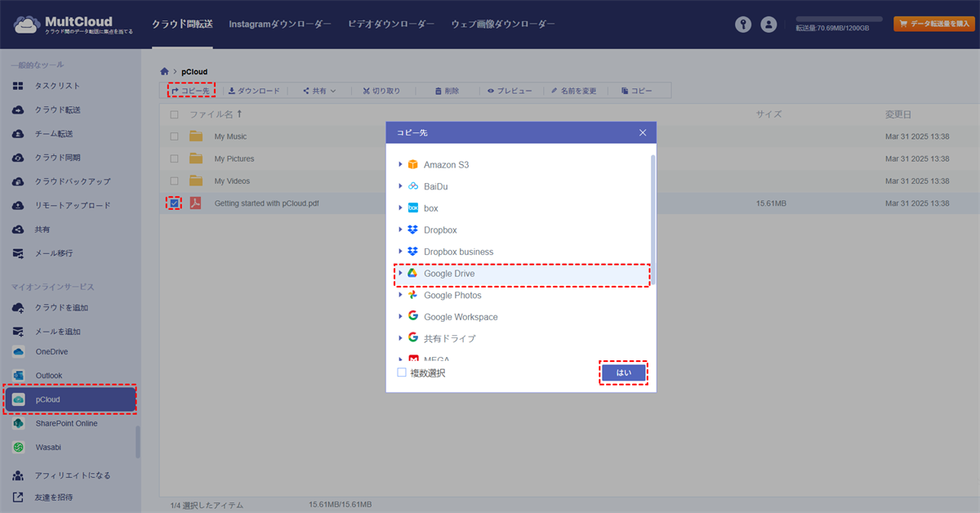Click the コピー先 toolbar button

tap(191, 91)
